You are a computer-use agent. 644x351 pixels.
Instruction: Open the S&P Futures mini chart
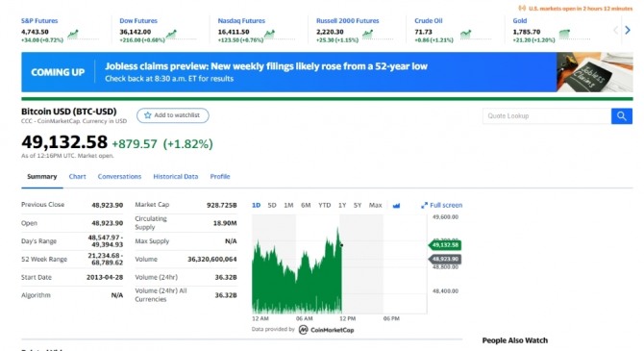tap(73, 34)
